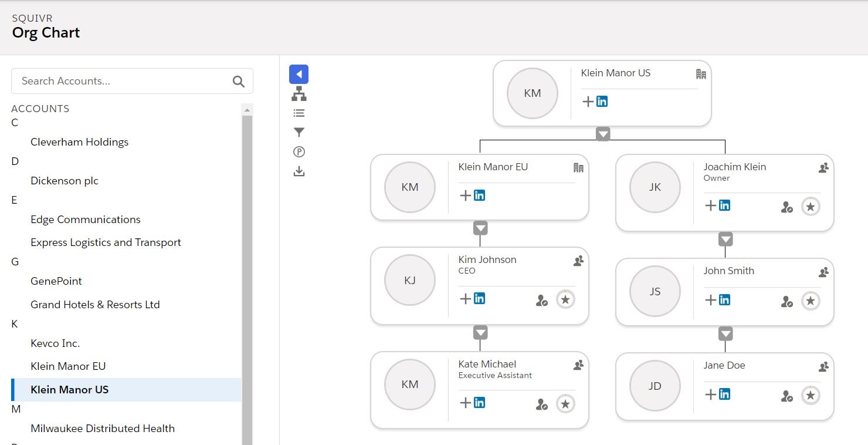Collapse children below John Smith card
868x445 pixels.
[x=725, y=333]
